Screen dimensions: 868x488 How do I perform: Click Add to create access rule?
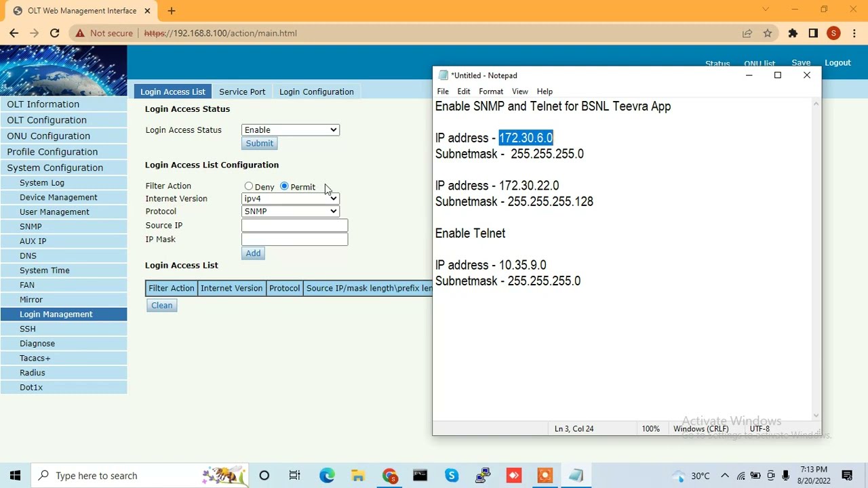pyautogui.click(x=253, y=253)
